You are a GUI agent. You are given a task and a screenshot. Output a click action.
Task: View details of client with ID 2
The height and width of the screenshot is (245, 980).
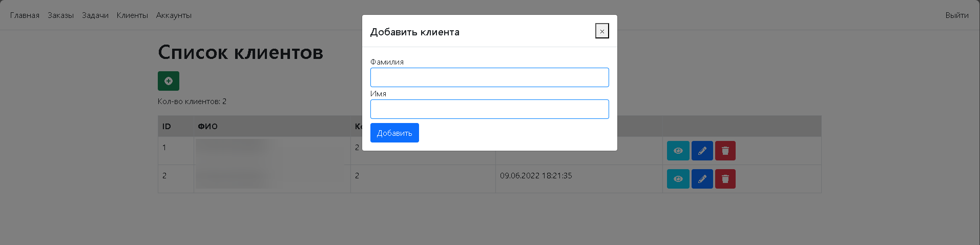[678, 179]
